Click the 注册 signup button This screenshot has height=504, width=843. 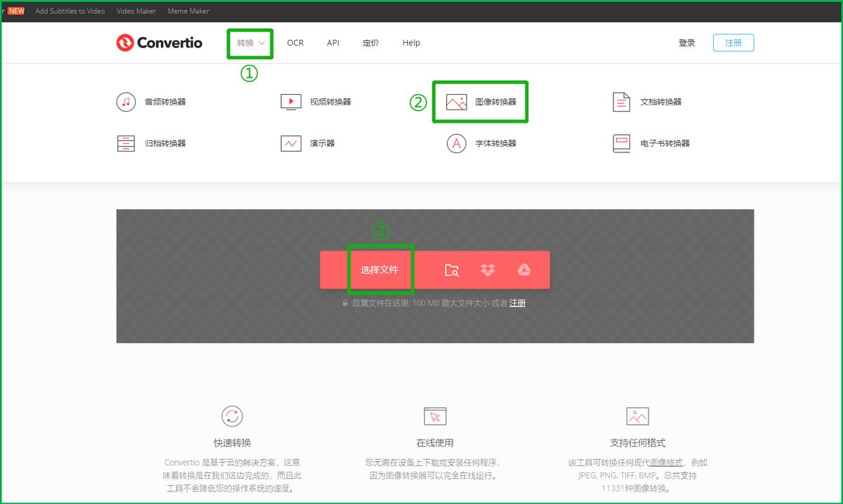733,42
